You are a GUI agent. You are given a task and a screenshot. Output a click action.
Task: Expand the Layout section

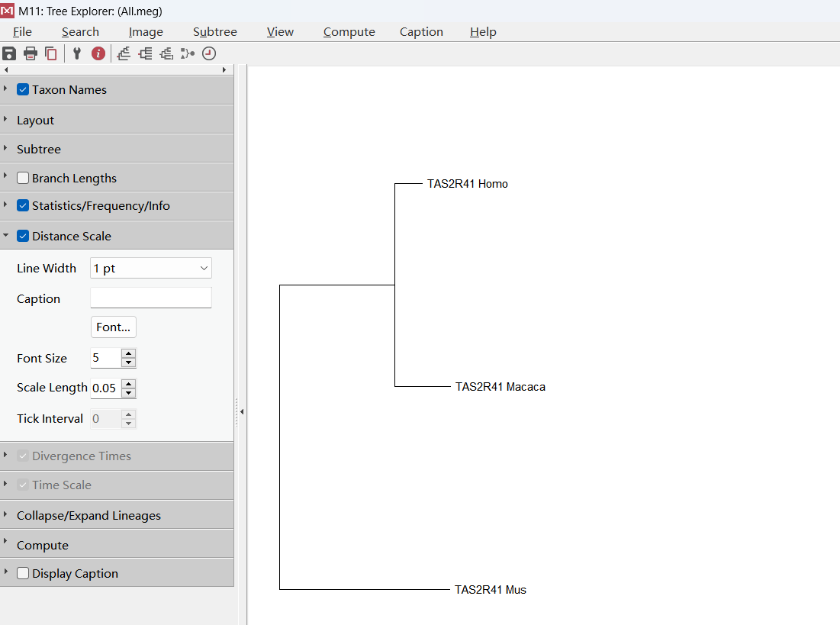click(5, 118)
